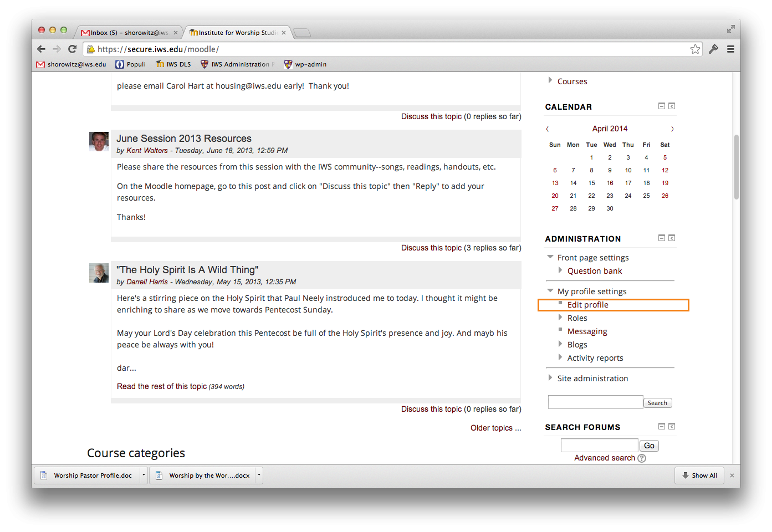772x532 pixels.
Task: Go to next calendar month
Action: [x=672, y=129]
